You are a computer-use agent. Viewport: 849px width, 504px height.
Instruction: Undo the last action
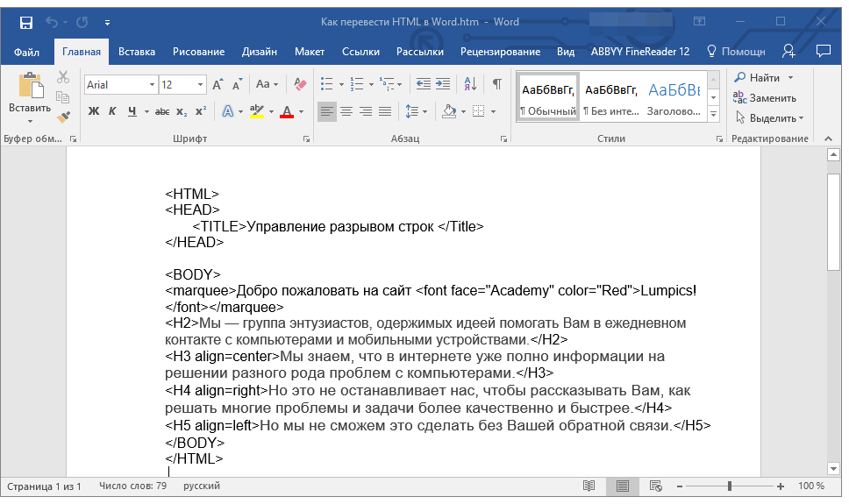pyautogui.click(x=52, y=22)
